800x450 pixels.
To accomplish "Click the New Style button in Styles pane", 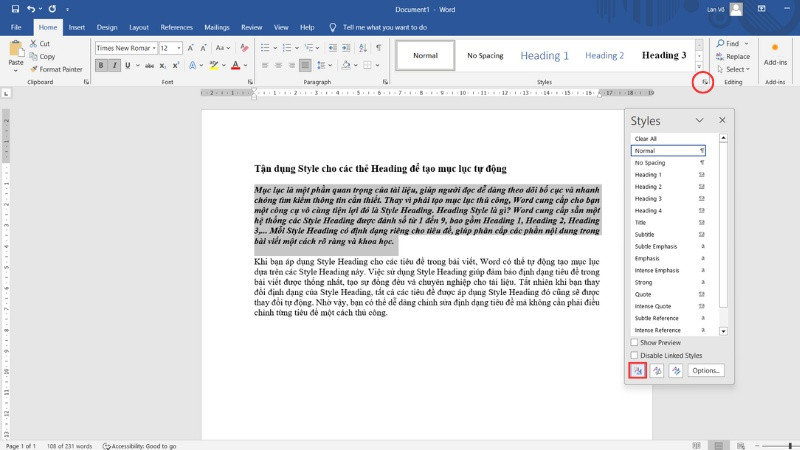I will 637,370.
